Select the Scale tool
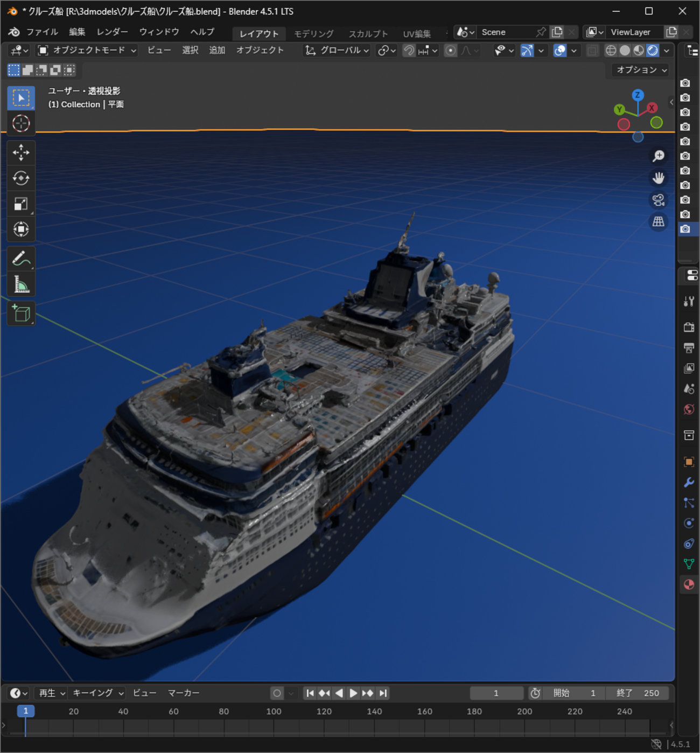The height and width of the screenshot is (753, 700). tap(21, 204)
